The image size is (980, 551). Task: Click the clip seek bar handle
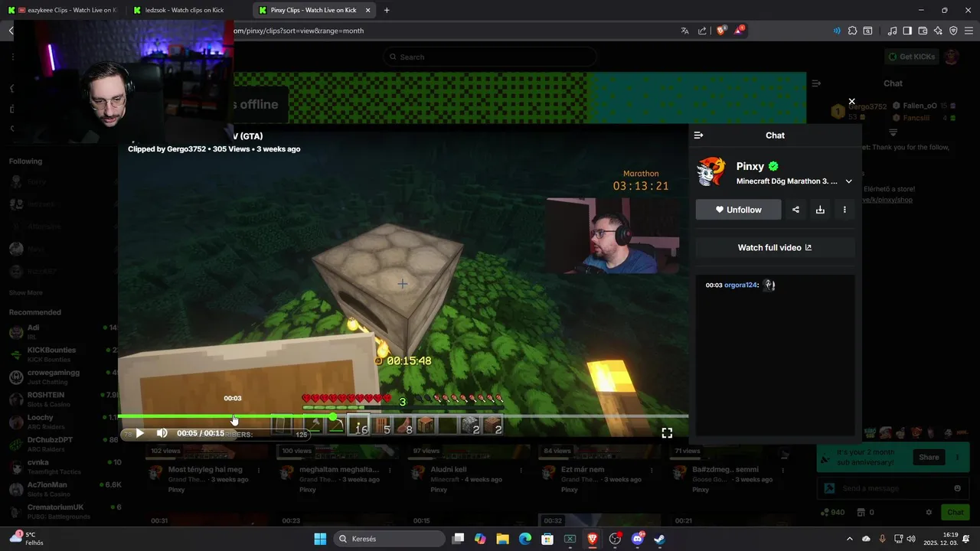point(333,416)
